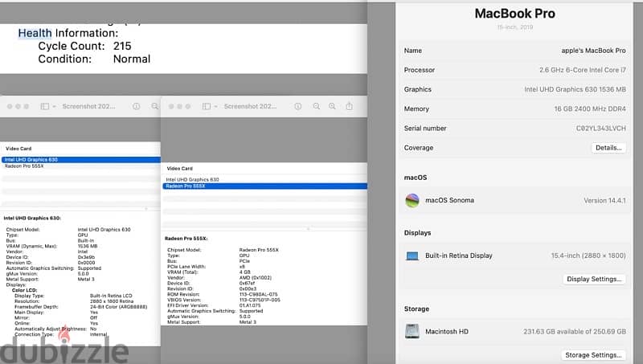Open Storage Settings button
Image resolution: width=643 pixels, height=364 pixels.
coord(593,354)
